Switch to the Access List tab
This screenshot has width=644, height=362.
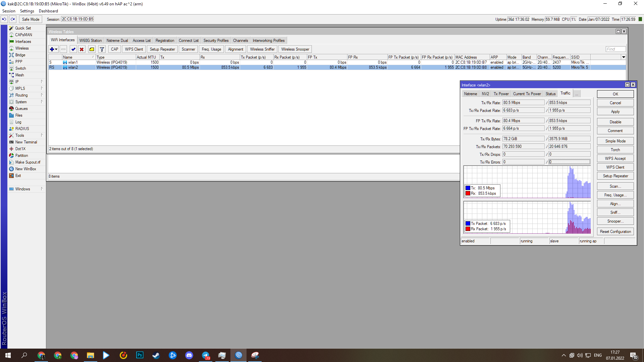[x=142, y=41]
